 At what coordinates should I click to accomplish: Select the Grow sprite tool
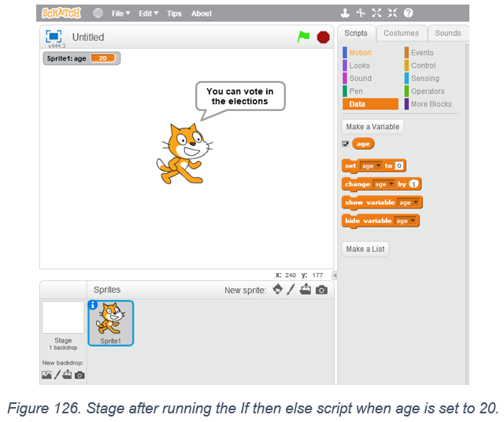click(376, 13)
